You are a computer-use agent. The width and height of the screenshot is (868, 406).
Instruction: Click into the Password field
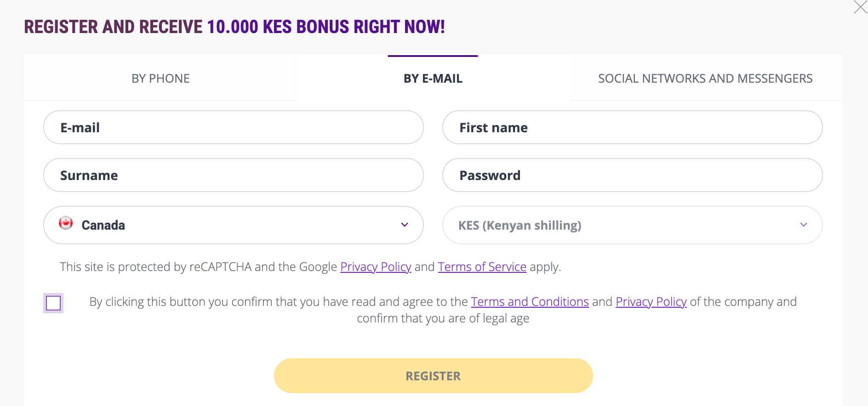pyautogui.click(x=632, y=175)
